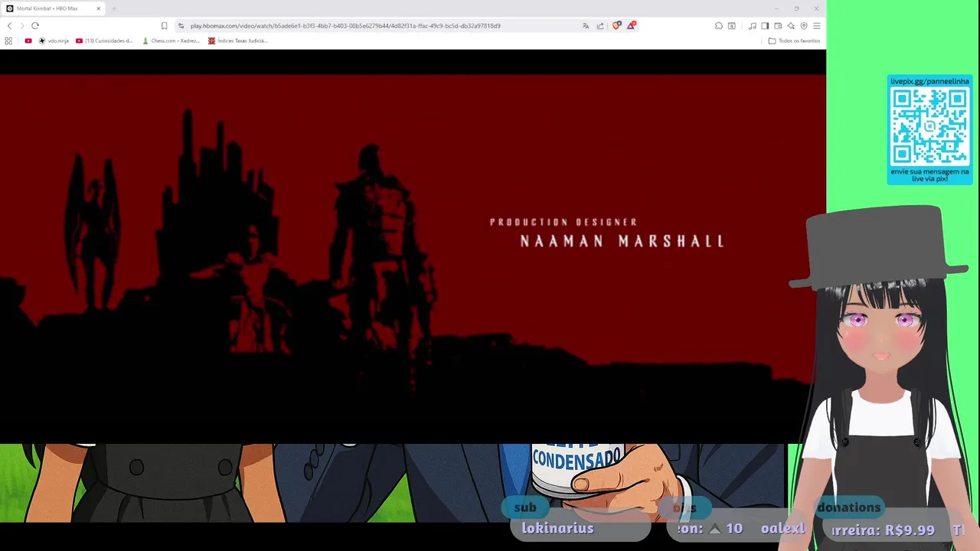This screenshot has width=980, height=551.
Task: Click the 'sub' overlay label
Action: click(x=525, y=507)
